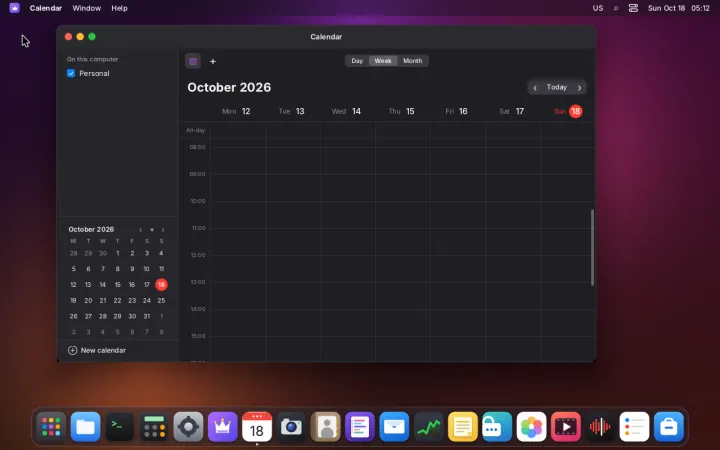Select Fri 16 column header
The width and height of the screenshot is (720, 450).
(456, 111)
